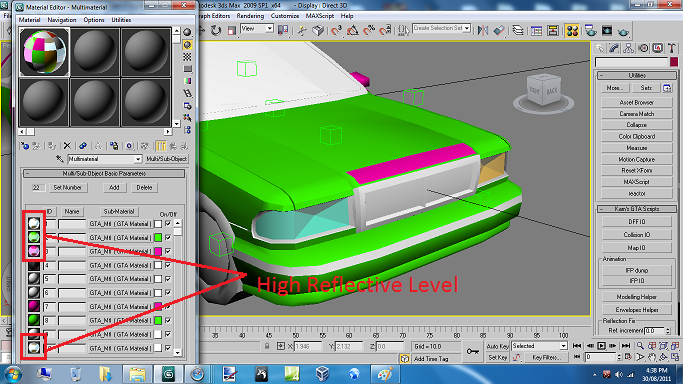This screenshot has height=384, width=683.
Task: Click the Set Keys key icon
Action: click(473, 351)
